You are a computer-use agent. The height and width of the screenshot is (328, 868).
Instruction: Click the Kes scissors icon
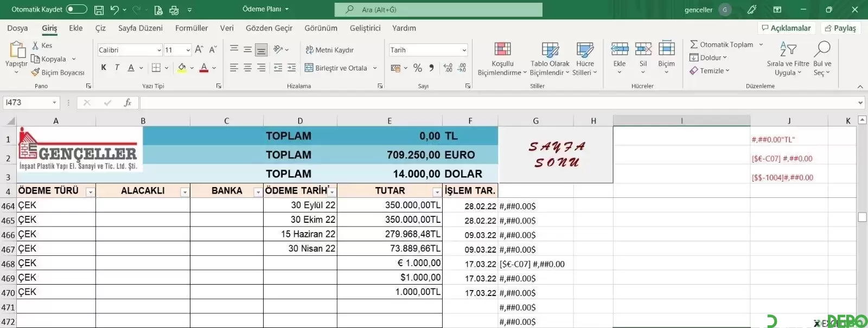(x=35, y=46)
